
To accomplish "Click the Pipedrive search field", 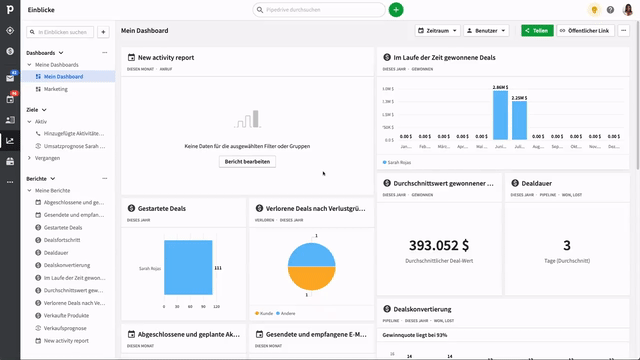I will click(319, 10).
